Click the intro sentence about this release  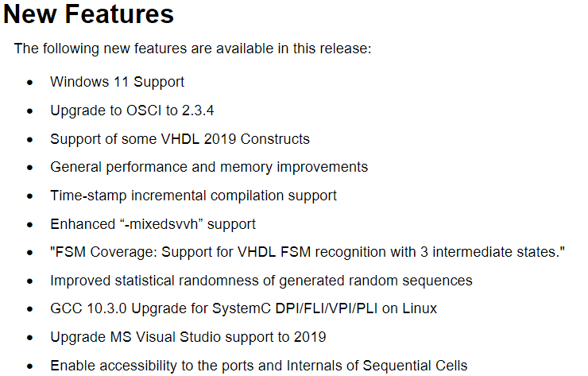(193, 48)
